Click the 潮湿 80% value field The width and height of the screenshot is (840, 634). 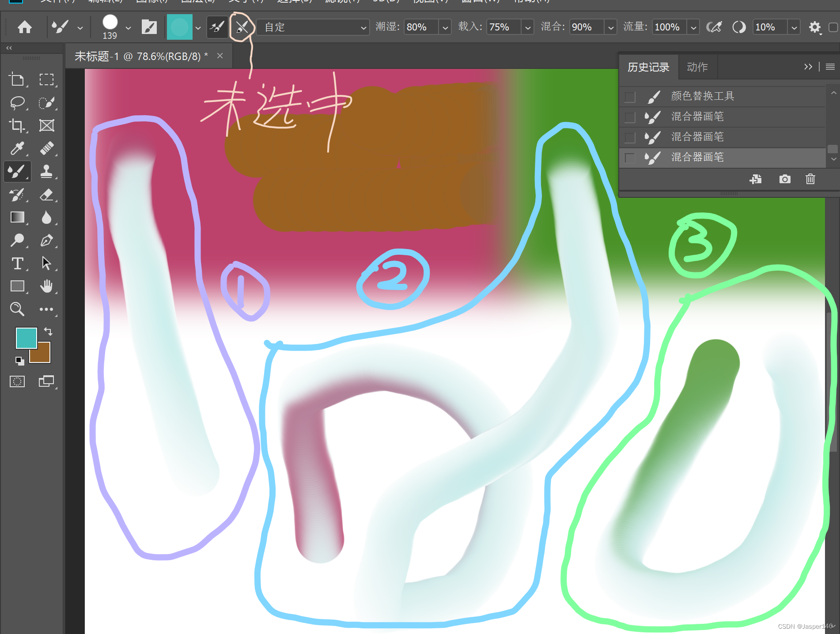(421, 27)
